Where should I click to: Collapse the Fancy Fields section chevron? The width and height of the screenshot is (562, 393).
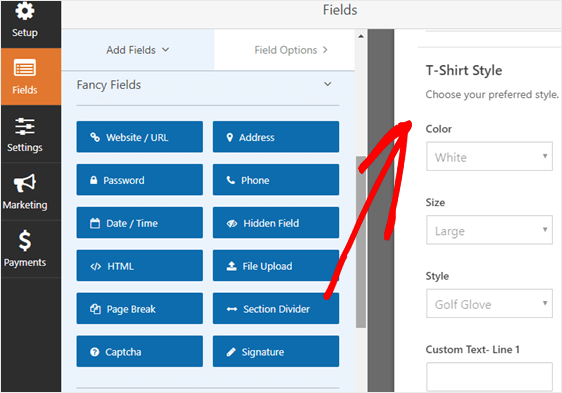click(328, 84)
